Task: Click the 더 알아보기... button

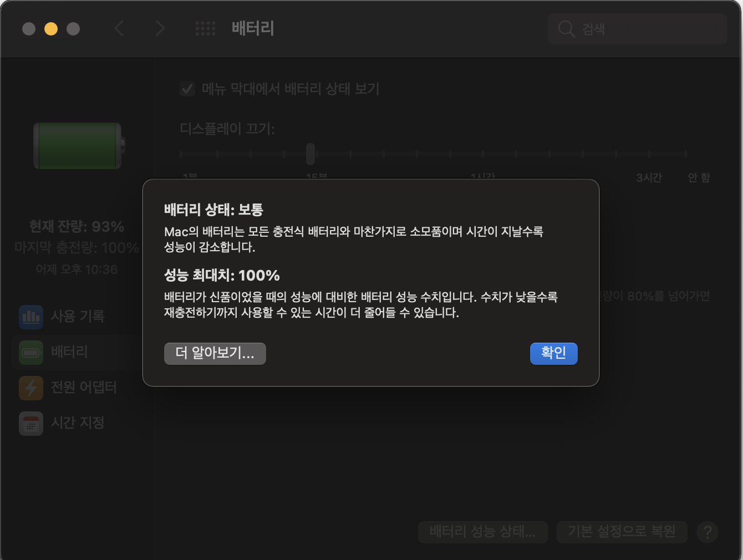Action: coord(215,354)
